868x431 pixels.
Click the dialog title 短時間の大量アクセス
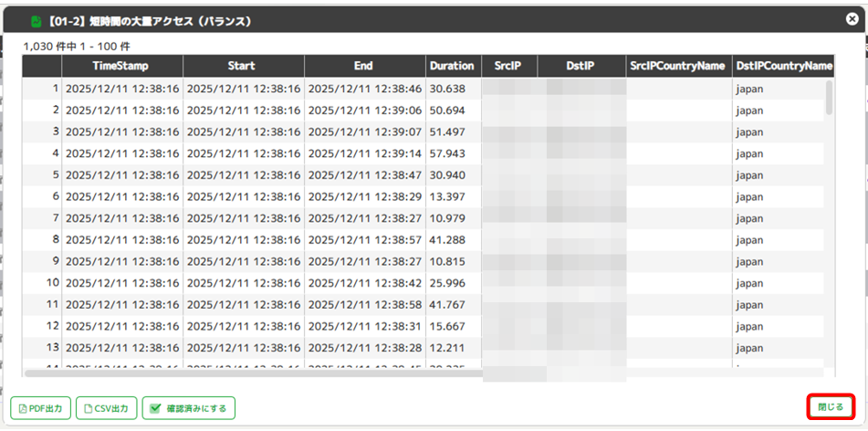[x=142, y=22]
